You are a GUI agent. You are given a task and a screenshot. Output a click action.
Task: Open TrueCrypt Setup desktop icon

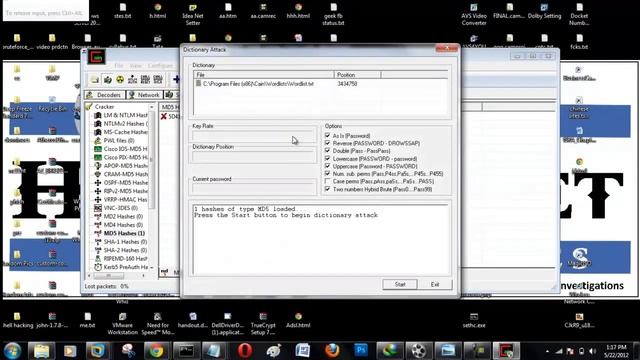[x=263, y=324]
